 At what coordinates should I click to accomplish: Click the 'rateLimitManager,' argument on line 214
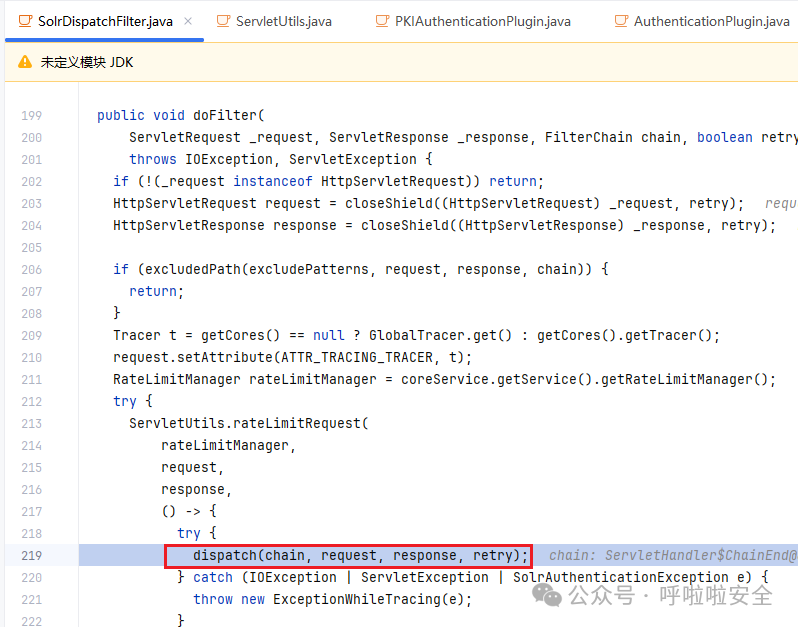[229, 445]
